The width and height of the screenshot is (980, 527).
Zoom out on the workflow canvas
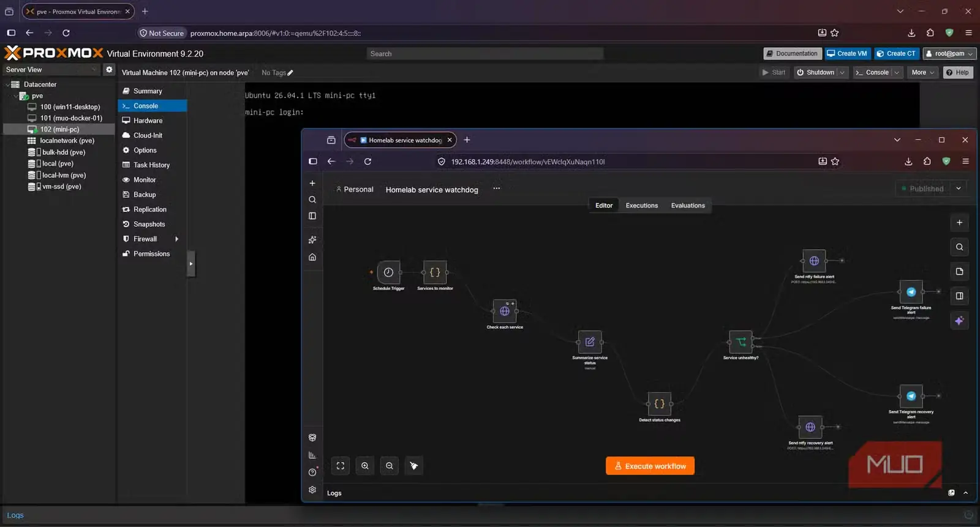(x=390, y=466)
